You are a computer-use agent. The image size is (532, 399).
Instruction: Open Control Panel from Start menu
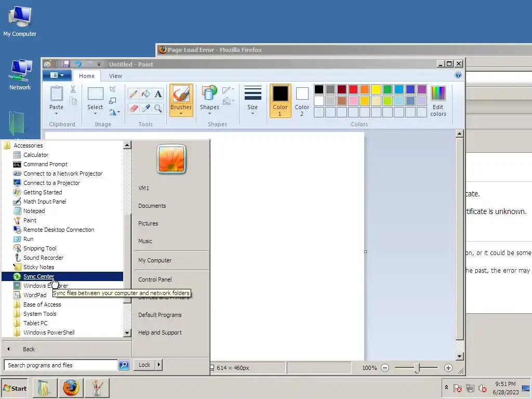155,280
